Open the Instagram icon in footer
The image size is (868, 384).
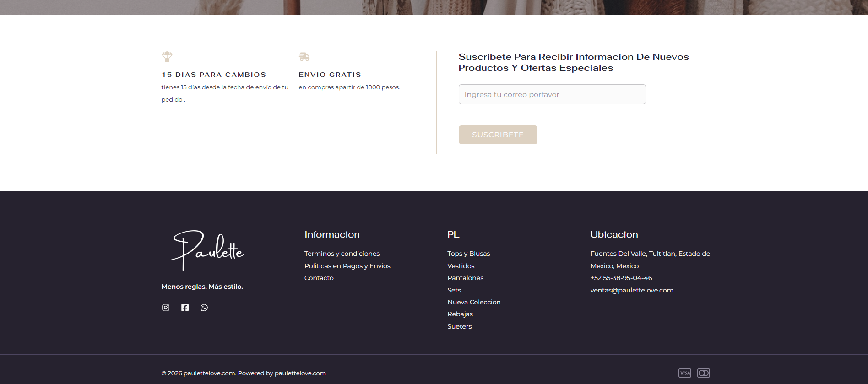[166, 308]
